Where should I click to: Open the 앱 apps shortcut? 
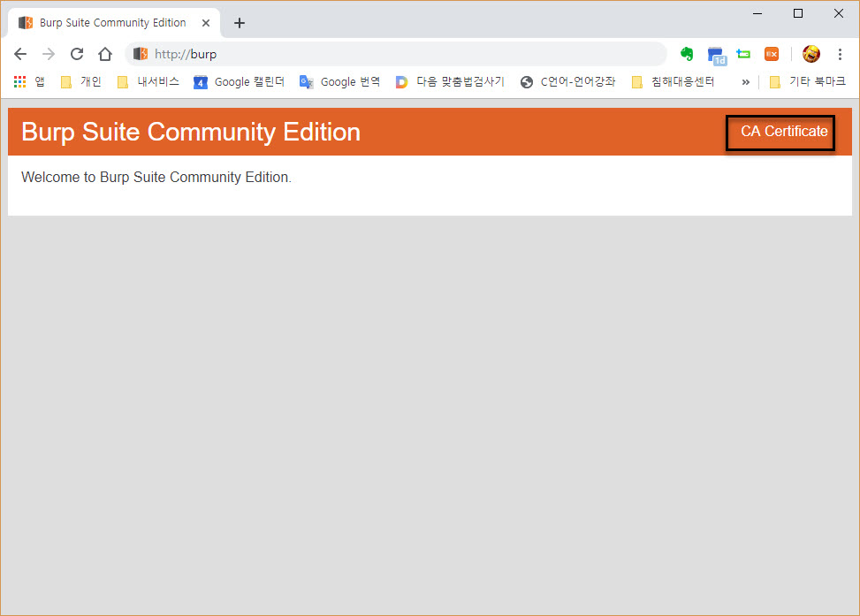point(29,81)
